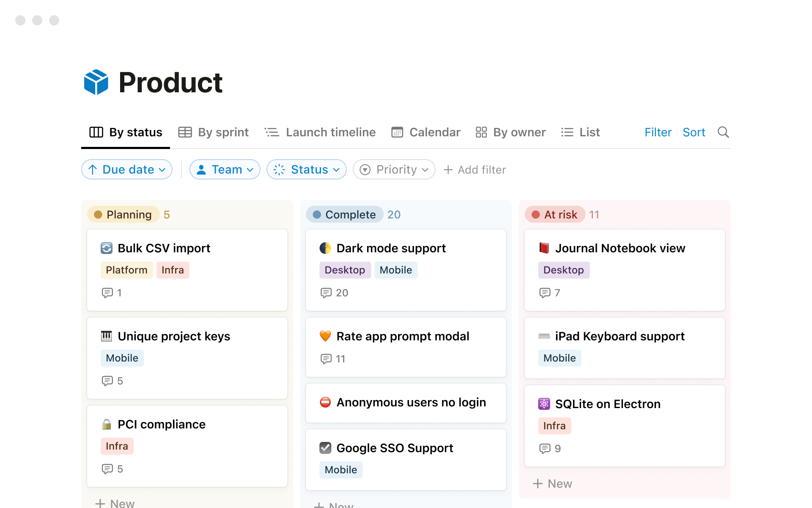Click the SQLite on Electron atom icon
The width and height of the screenshot is (812, 508).
tap(544, 404)
